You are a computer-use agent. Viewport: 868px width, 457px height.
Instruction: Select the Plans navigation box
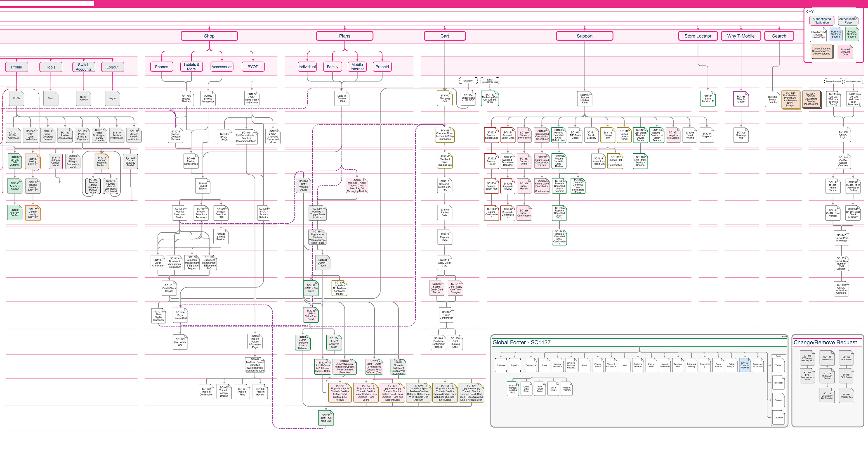(x=344, y=36)
